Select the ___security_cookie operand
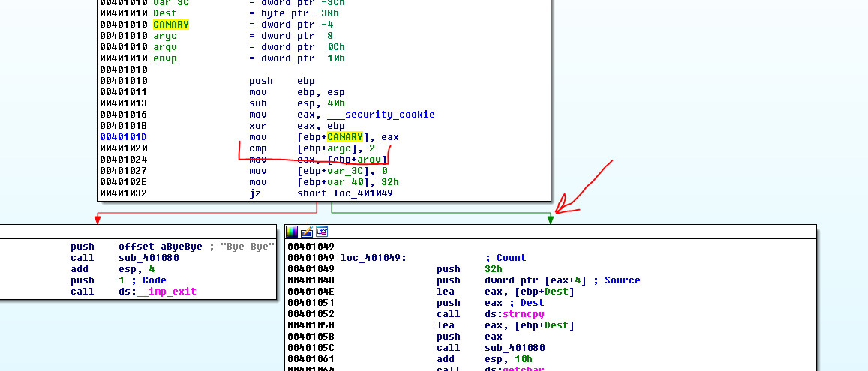The image size is (868, 371). pyautogui.click(x=380, y=115)
